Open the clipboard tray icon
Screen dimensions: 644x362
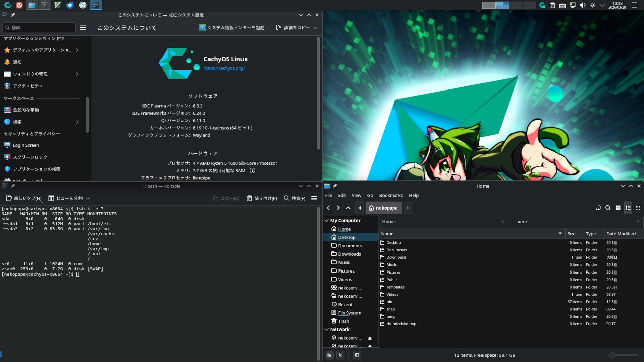click(552, 5)
